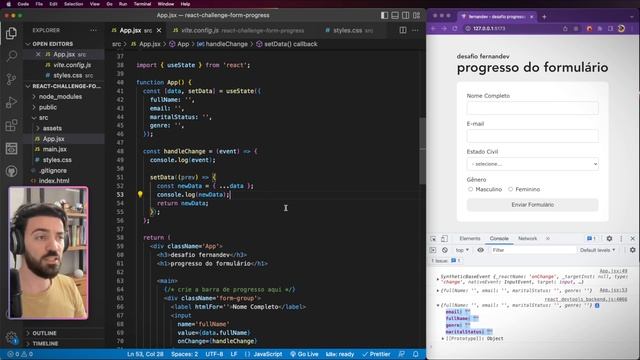Expand the node_modules folder
This screenshot has height=360, width=640.
tap(60, 97)
